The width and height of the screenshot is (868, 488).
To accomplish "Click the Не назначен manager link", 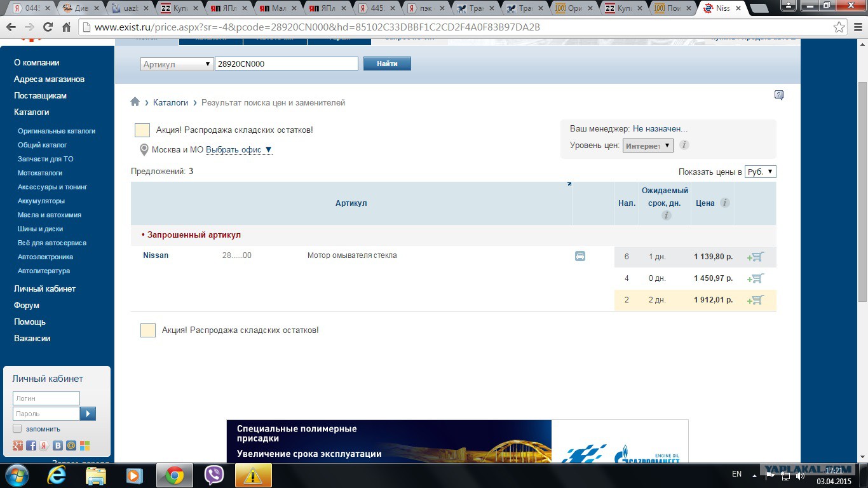I will pos(660,129).
